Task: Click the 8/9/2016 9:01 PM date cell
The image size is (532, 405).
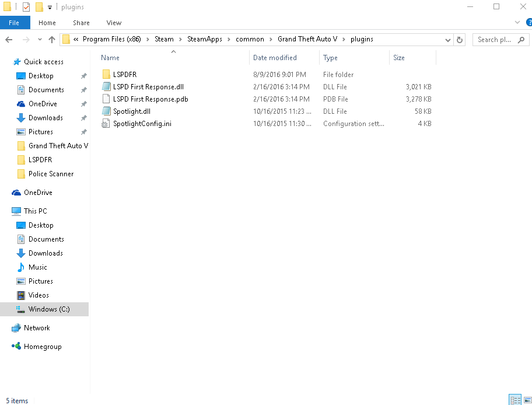Action: click(279, 75)
